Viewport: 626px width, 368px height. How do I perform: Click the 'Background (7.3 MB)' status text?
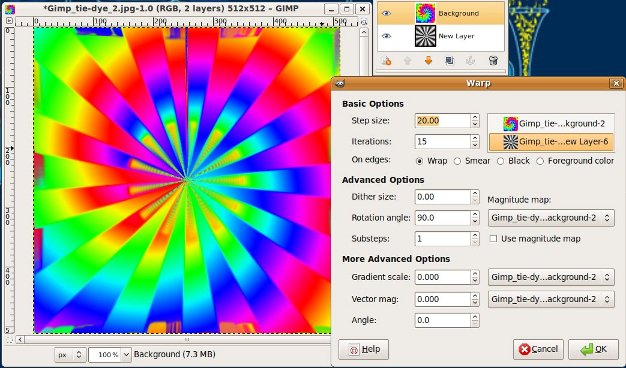[x=174, y=354]
